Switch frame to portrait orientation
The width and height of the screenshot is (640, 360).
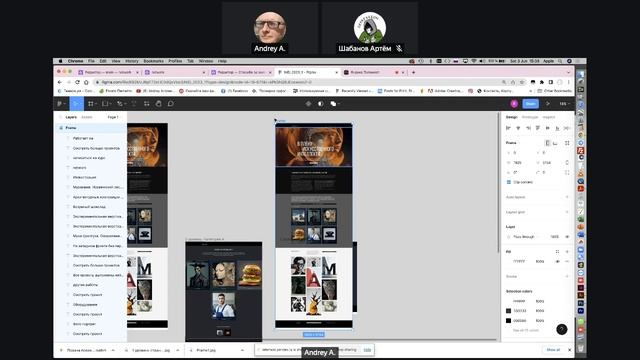[x=547, y=143]
